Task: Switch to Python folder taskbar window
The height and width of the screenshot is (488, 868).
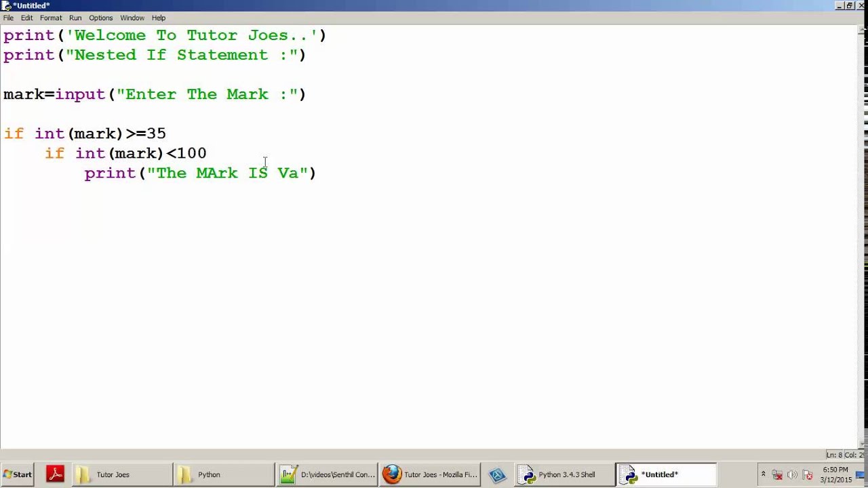Action: (x=224, y=474)
